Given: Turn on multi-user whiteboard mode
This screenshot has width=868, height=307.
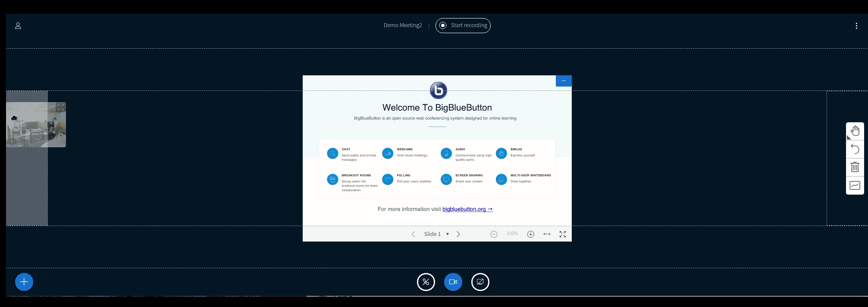Looking at the screenshot, I should tap(855, 186).
